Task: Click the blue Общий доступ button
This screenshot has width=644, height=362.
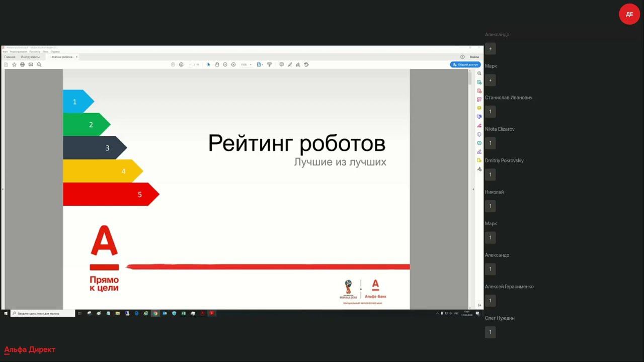Action: [465, 64]
